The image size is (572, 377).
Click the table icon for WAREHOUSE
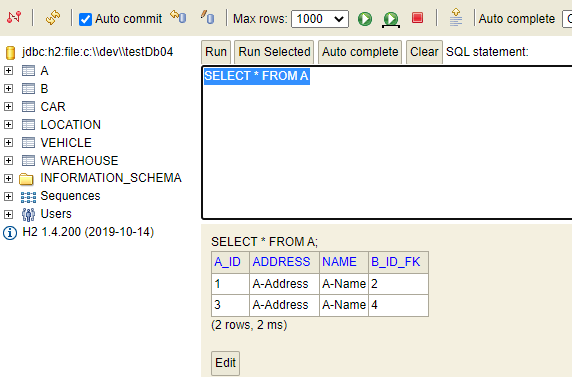(x=28, y=160)
